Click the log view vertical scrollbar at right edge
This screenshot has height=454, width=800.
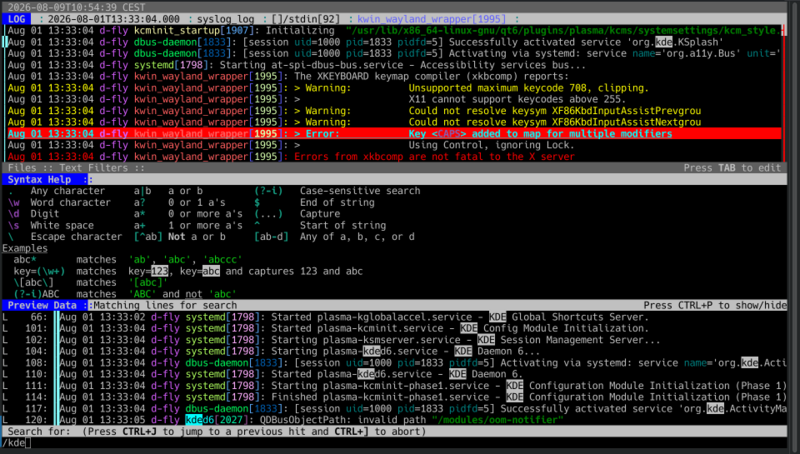coord(784,93)
